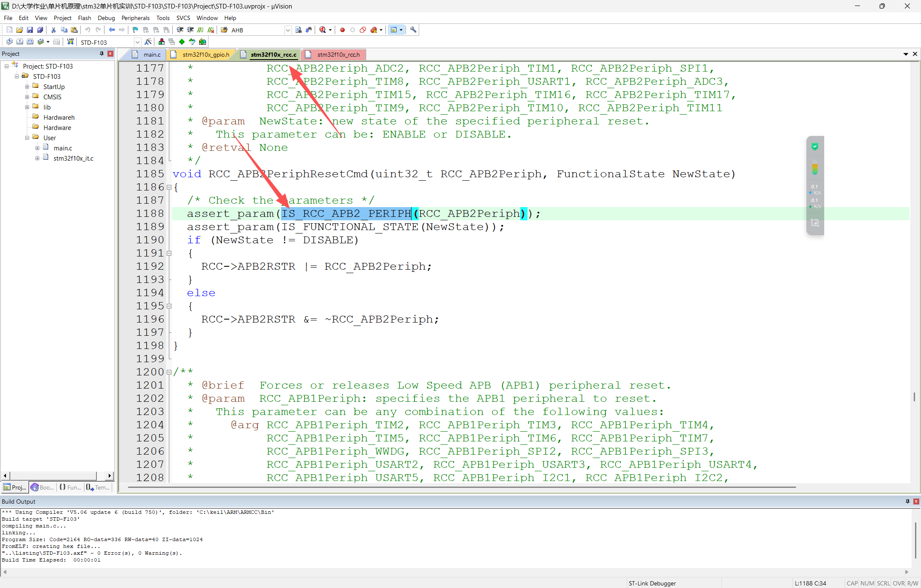Open the Peripherals menu
This screenshot has height=588, width=921.
point(135,18)
